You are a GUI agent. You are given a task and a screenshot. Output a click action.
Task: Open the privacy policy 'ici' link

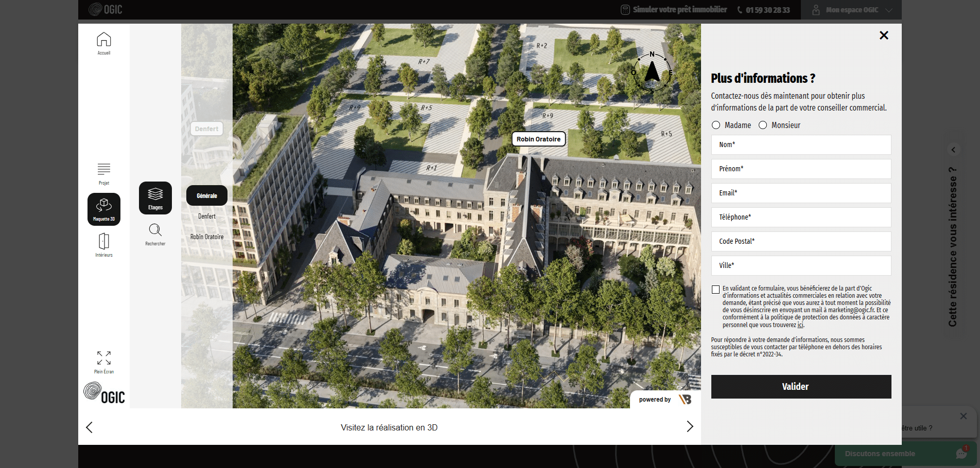point(800,325)
